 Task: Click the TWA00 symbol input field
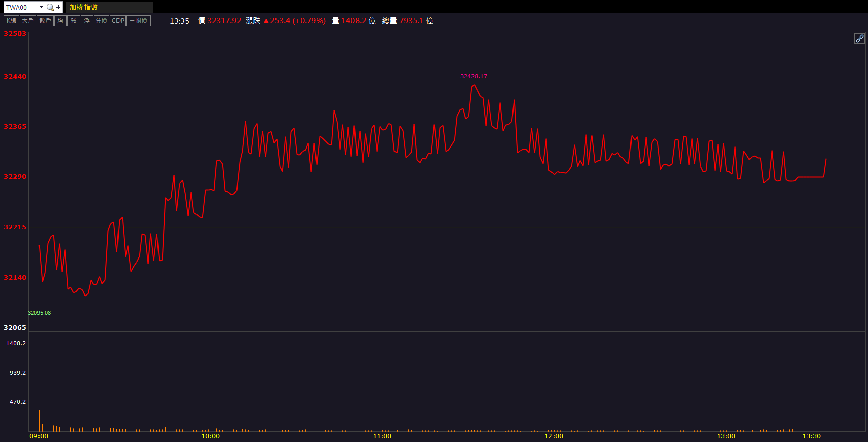[21, 7]
